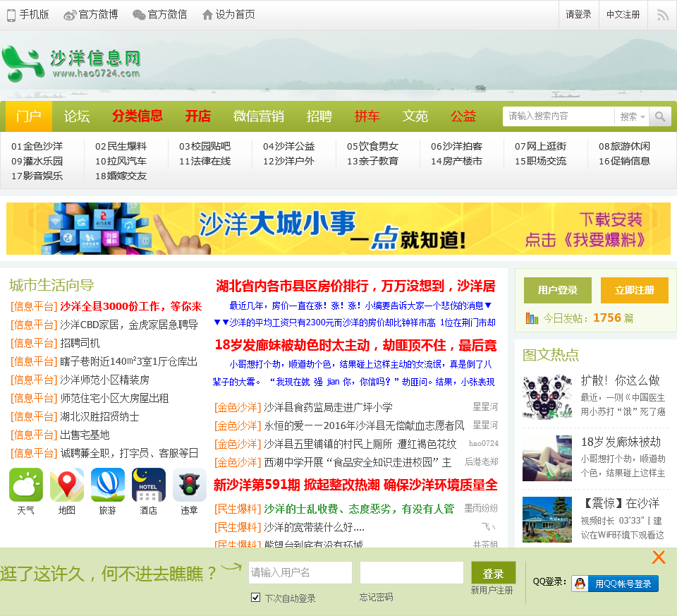This screenshot has height=616, width=677.
Task: Open 新用户注册 link
Action: coord(492,590)
